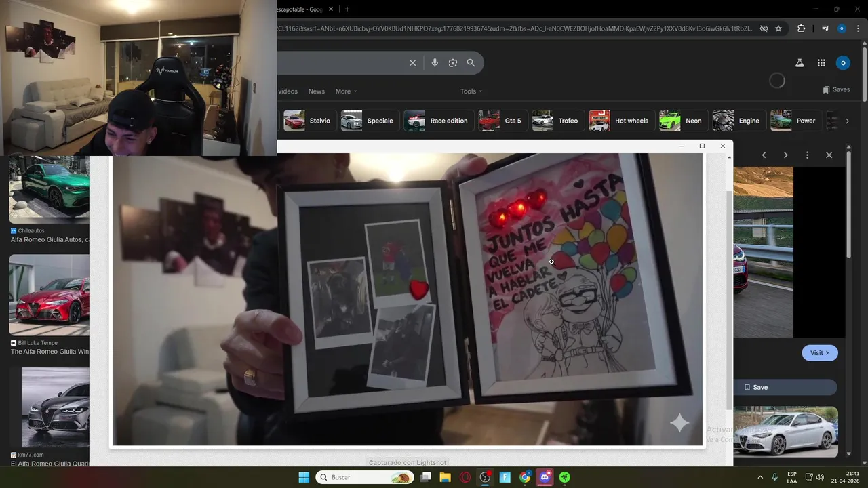Open the Google account avatar on page
868x488 pixels.
coord(843,62)
